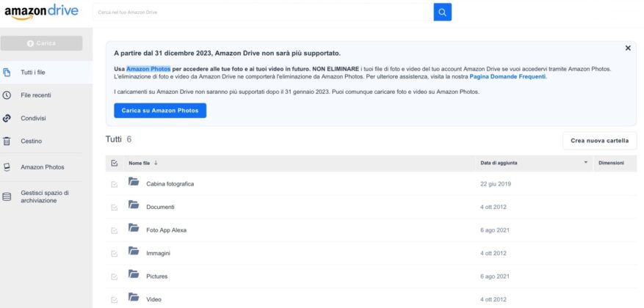Image resolution: width=644 pixels, height=308 pixels.
Task: Click the storage database icon
Action: pos(7,197)
